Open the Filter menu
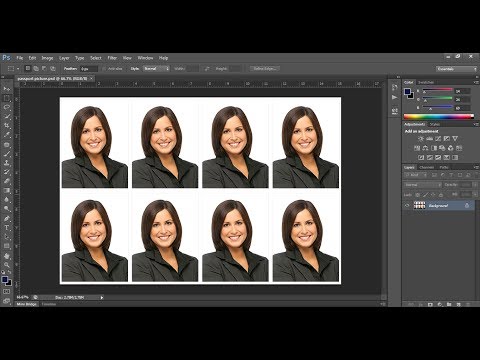This screenshot has height=360, width=480. tap(112, 58)
